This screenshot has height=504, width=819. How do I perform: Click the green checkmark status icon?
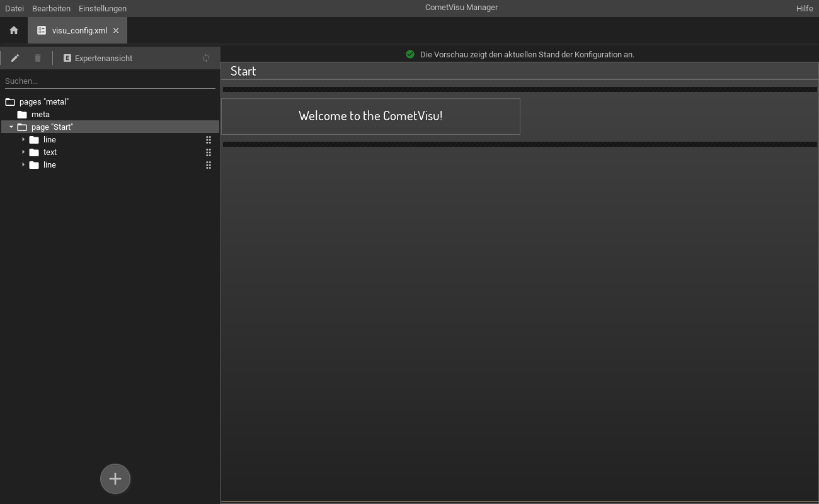pyautogui.click(x=410, y=54)
